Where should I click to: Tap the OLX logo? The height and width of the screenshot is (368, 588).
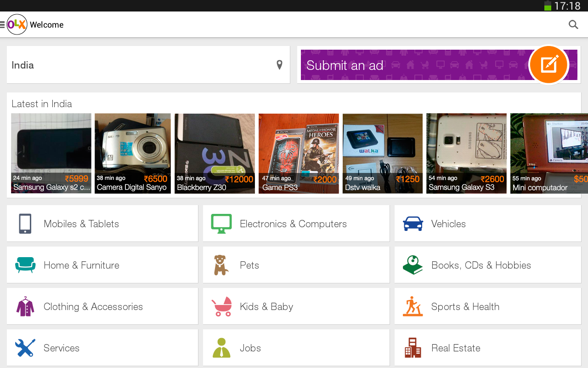17,25
